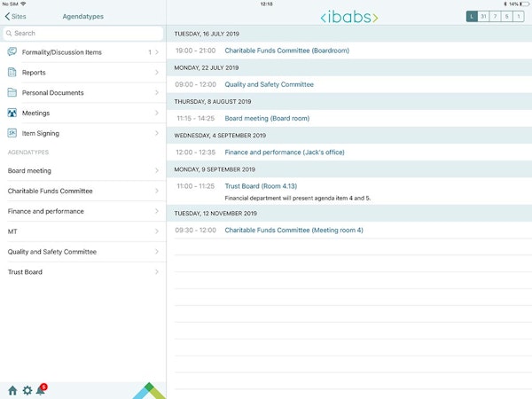Click the 11:00 - 11:25 time

tap(195, 186)
